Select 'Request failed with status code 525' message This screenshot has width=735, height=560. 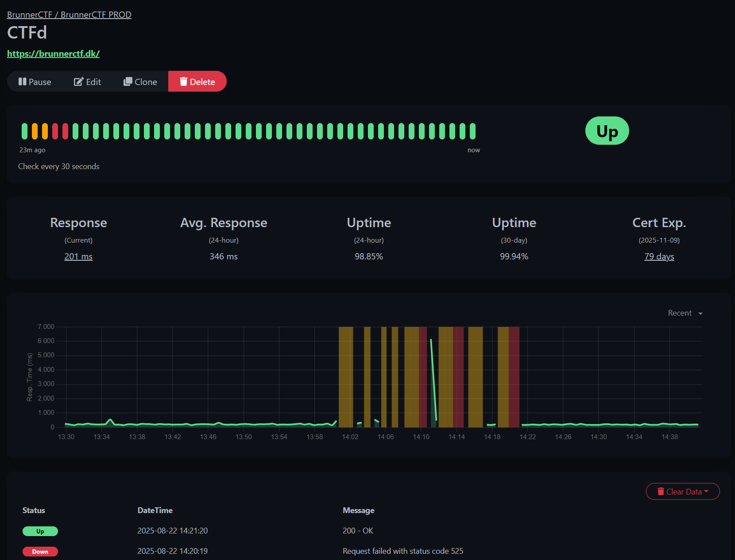403,551
